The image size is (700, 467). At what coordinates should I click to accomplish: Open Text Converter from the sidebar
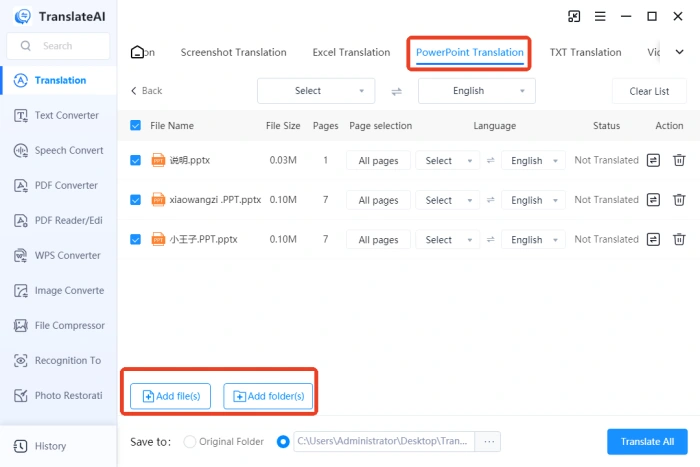pos(58,116)
